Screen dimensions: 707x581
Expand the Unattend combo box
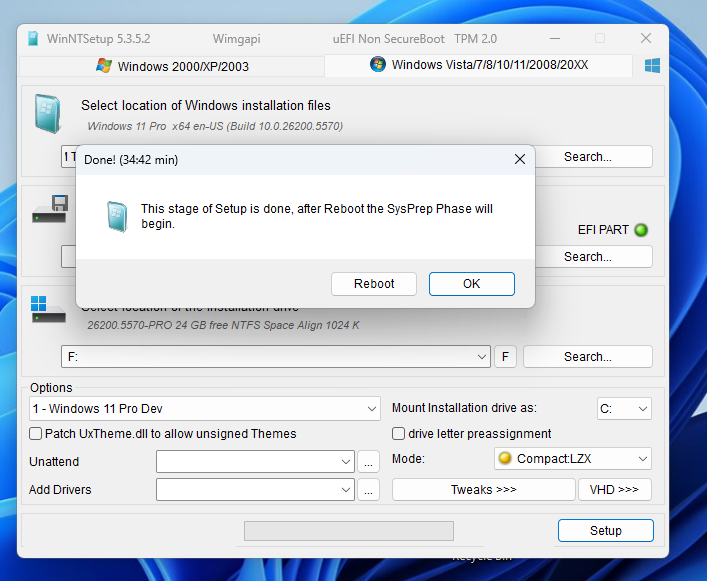click(255, 462)
